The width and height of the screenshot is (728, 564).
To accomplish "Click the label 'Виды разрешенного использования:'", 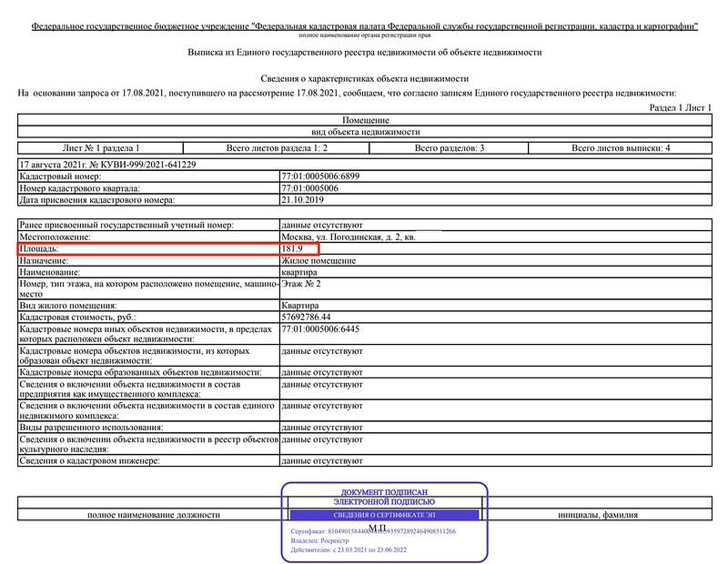I will 91,428.
